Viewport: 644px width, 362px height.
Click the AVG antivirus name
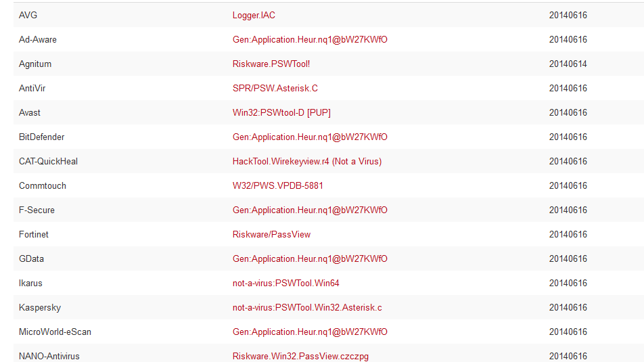28,16
